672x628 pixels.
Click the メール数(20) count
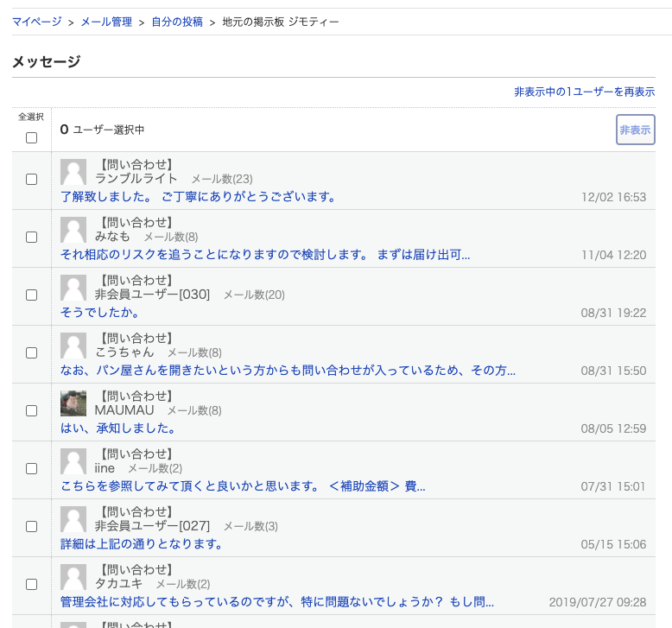(254, 295)
